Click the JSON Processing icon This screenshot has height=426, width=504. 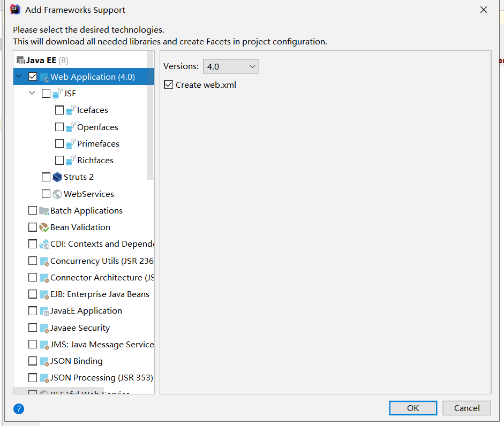click(x=44, y=378)
